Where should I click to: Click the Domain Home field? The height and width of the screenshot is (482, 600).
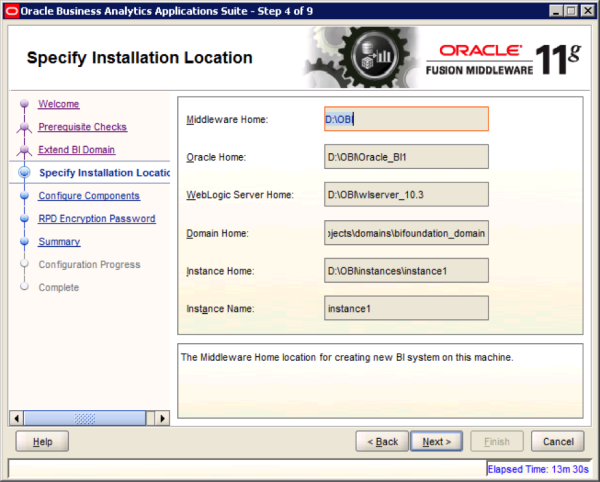pyautogui.click(x=406, y=233)
